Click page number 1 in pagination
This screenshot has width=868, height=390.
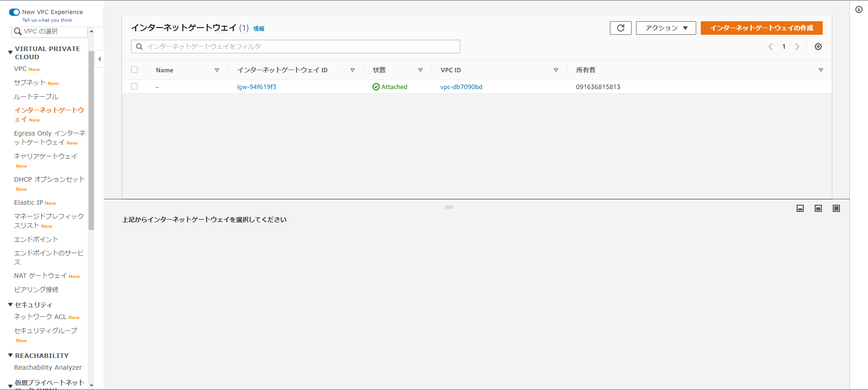point(784,47)
